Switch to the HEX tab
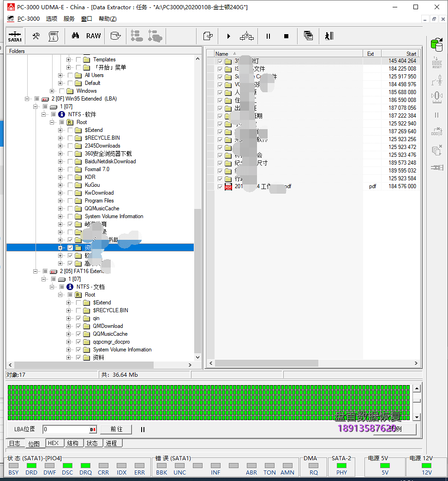Viewport: 448px width, 481px height. pyautogui.click(x=54, y=443)
